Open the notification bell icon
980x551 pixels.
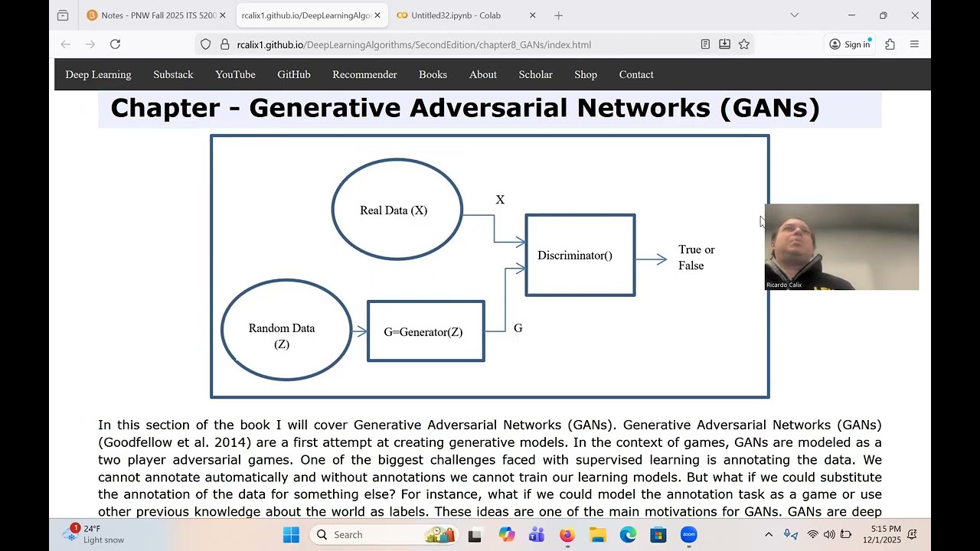tap(913, 535)
